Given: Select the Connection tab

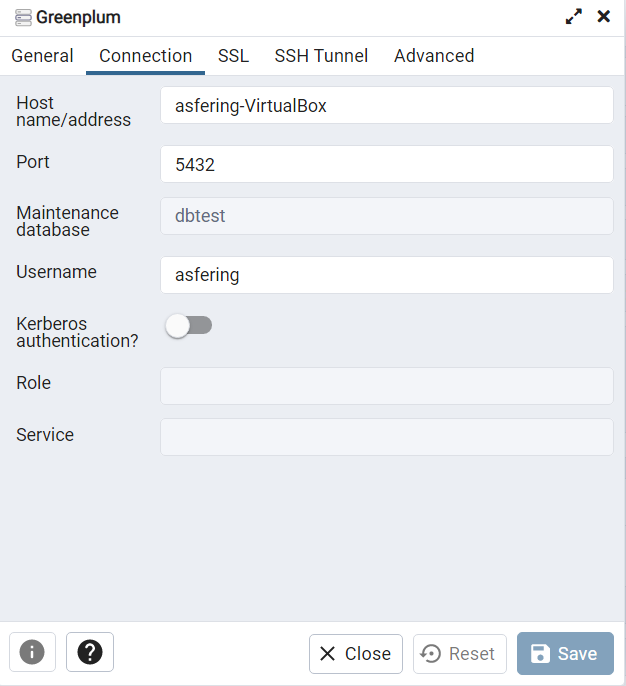Looking at the screenshot, I should click(x=145, y=56).
